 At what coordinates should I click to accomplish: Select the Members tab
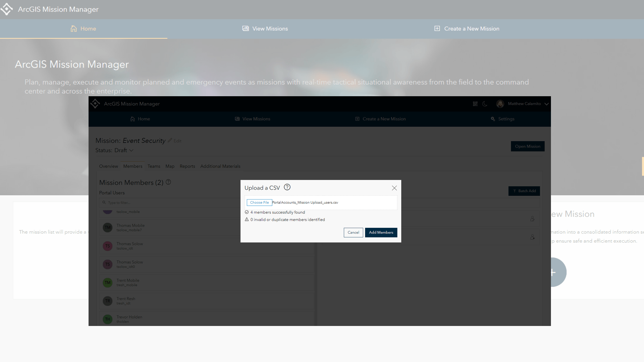point(133,166)
